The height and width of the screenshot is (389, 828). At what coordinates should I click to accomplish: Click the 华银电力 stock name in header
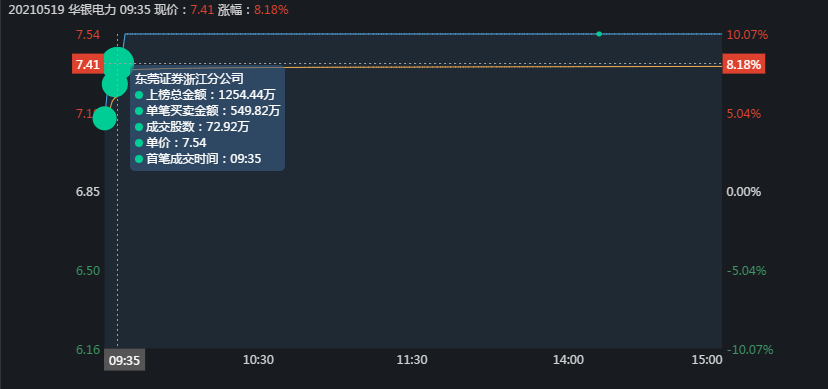click(91, 10)
